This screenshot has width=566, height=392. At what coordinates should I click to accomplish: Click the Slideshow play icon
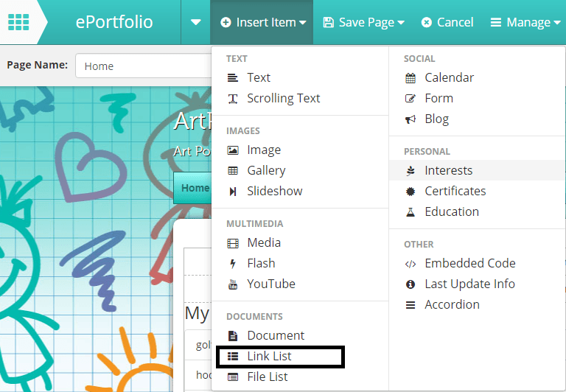click(x=233, y=192)
